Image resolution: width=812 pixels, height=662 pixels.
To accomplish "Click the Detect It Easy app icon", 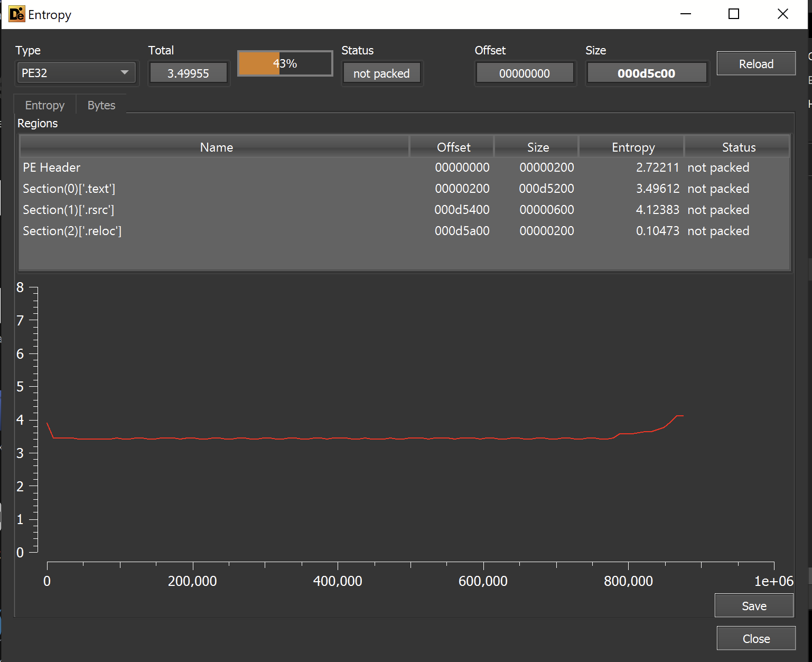I will point(16,14).
